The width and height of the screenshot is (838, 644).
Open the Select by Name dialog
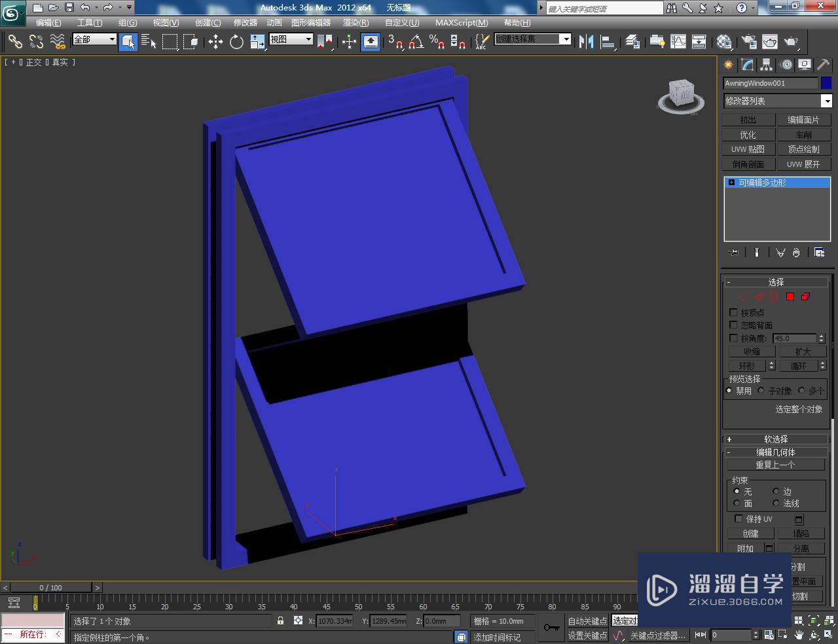[x=149, y=42]
